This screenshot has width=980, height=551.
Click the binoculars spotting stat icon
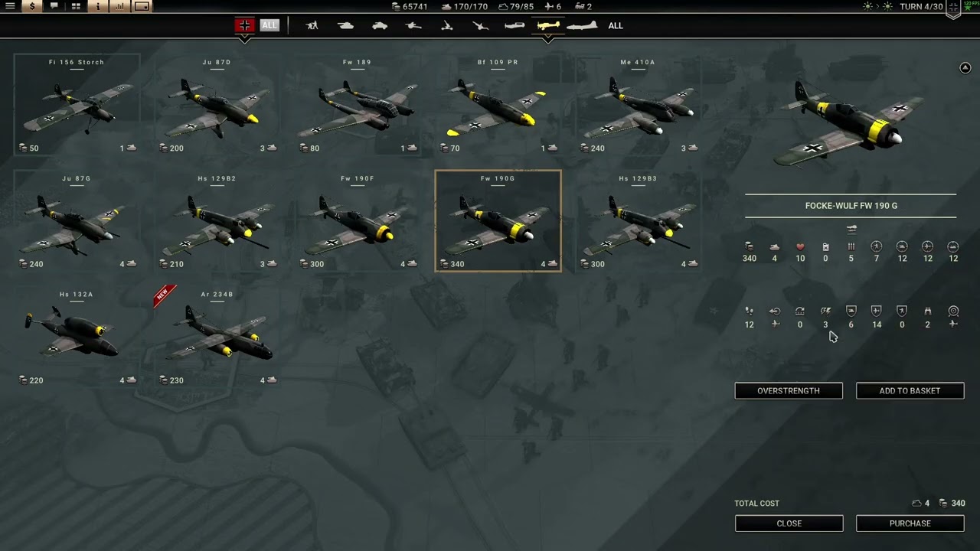927,311
